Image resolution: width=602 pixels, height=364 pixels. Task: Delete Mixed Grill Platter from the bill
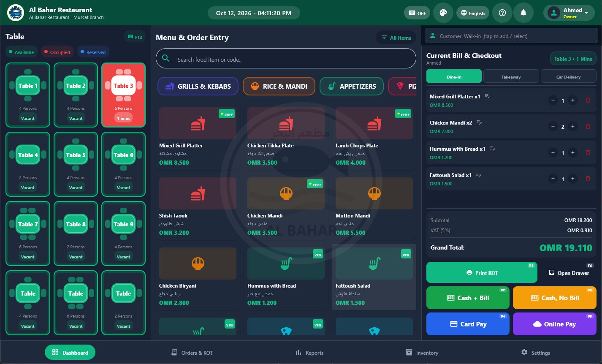pyautogui.click(x=588, y=101)
